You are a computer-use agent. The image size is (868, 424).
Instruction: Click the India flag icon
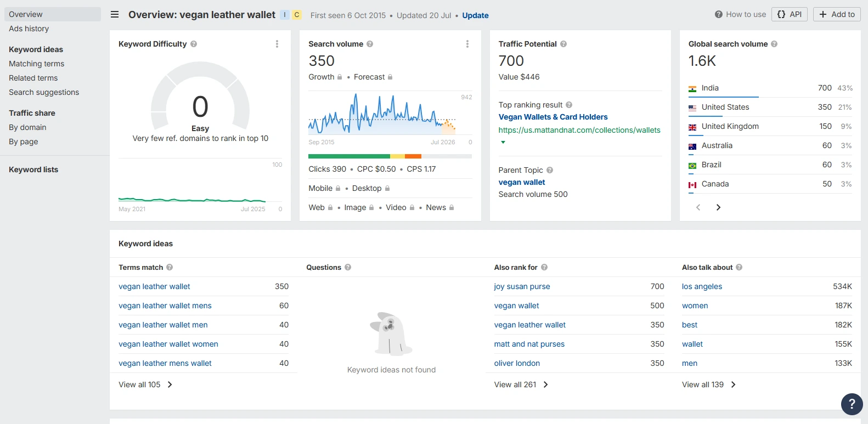(692, 88)
